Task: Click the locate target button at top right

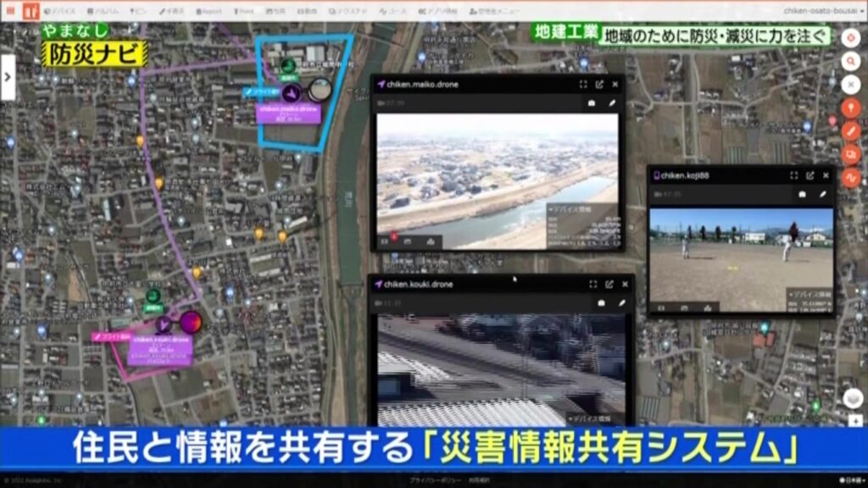Action: (851, 38)
